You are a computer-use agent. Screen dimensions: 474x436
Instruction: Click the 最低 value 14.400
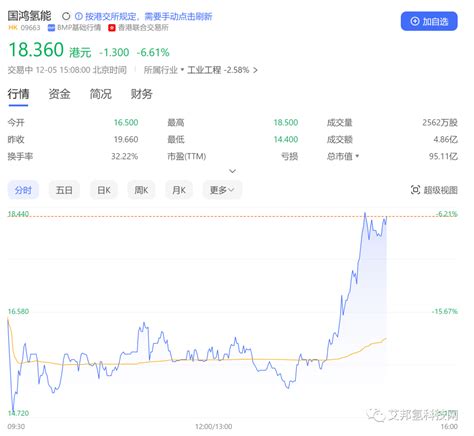(286, 139)
